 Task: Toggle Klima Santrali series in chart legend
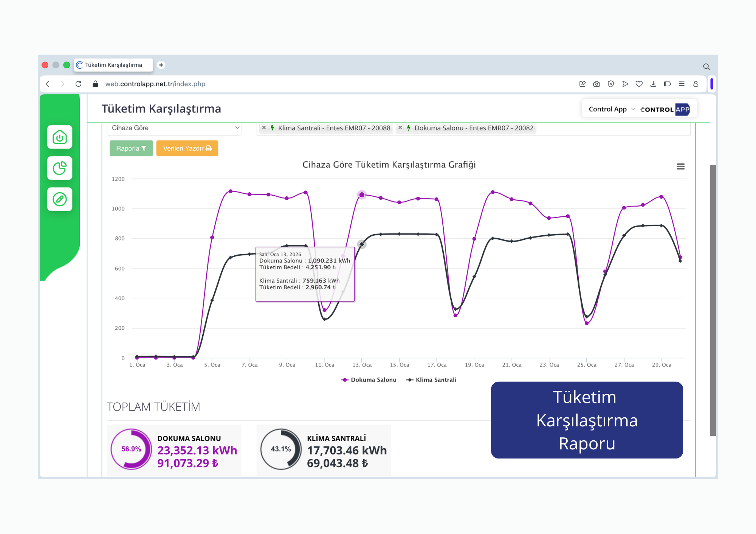pos(431,380)
